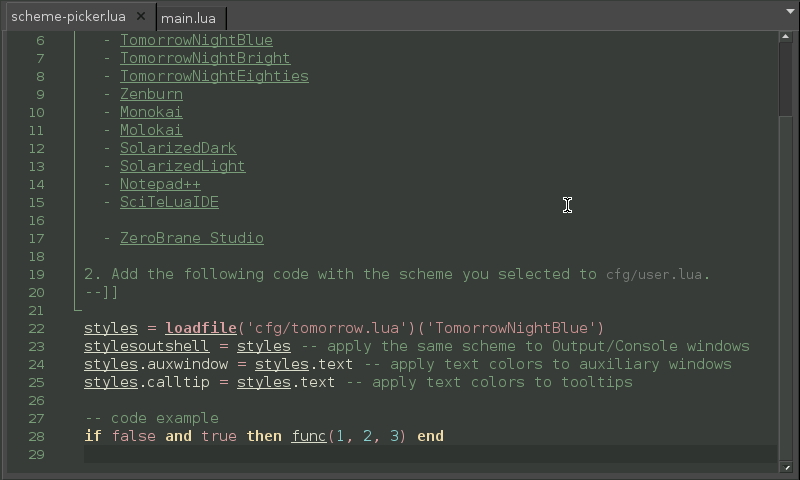
Task: Pick the SciTeLuaIDE scheme link
Action: [169, 203]
